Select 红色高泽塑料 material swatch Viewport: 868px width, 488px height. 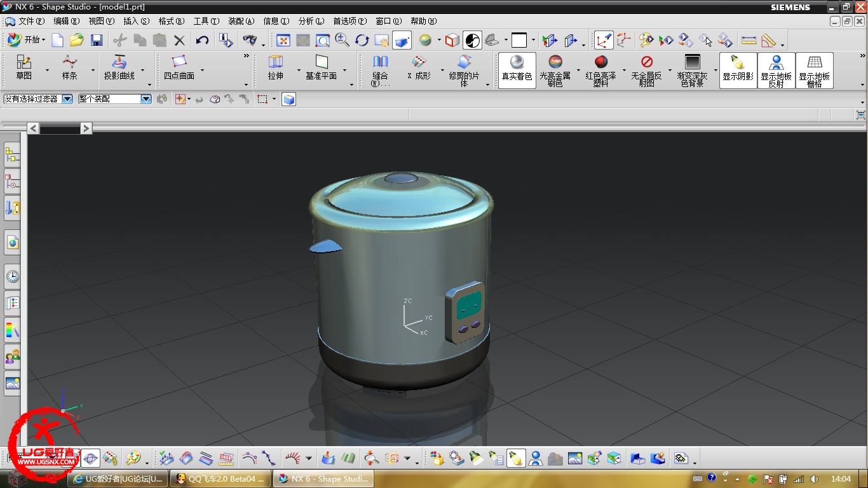coord(600,70)
